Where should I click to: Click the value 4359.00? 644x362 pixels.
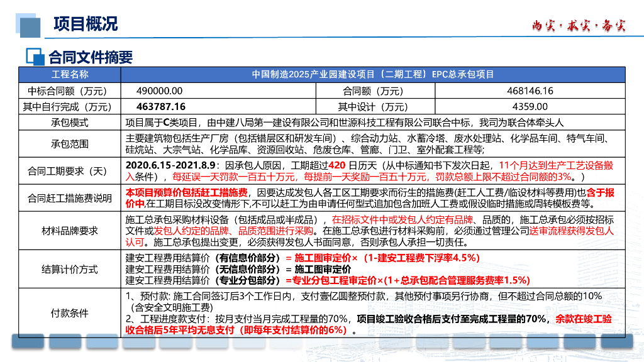pyautogui.click(x=530, y=107)
